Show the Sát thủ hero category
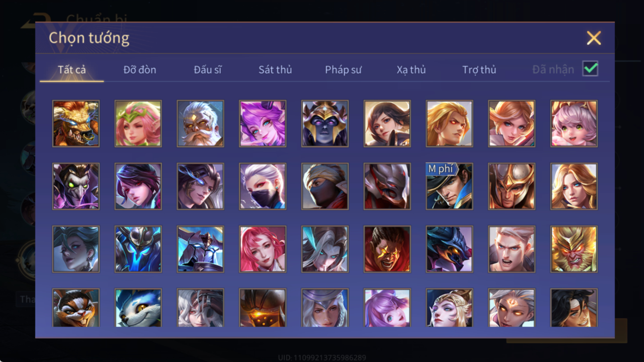The image size is (644, 362). pyautogui.click(x=275, y=70)
